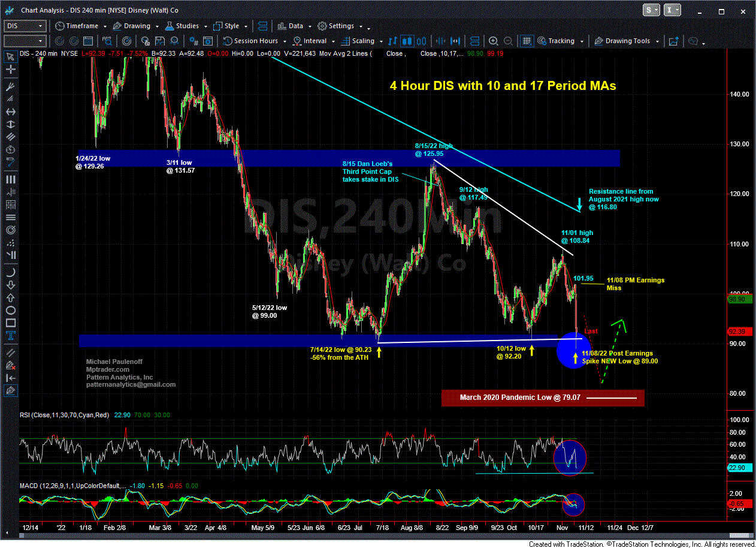Screen dimensions: 756x548
Task: Open the Settings menu
Action: point(341,26)
